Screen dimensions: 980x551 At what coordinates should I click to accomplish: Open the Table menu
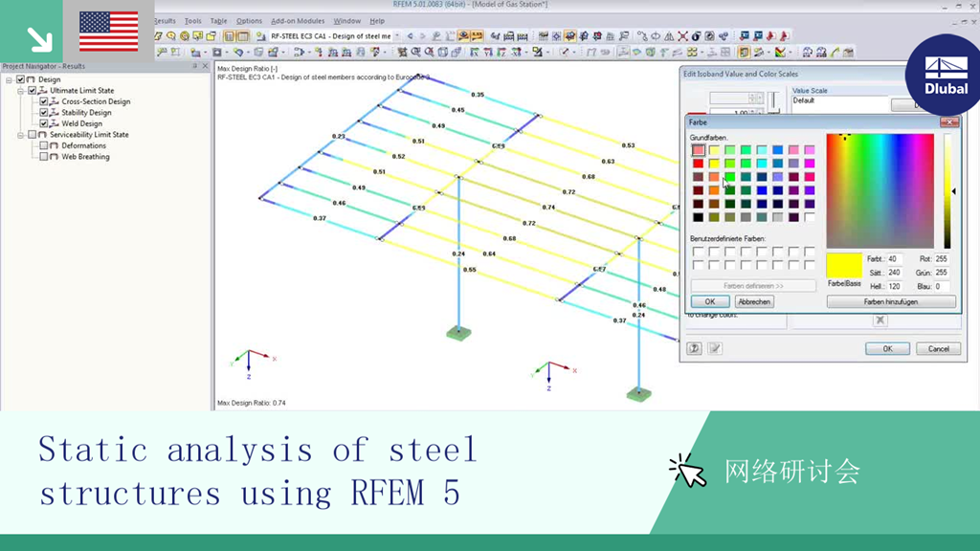click(219, 21)
